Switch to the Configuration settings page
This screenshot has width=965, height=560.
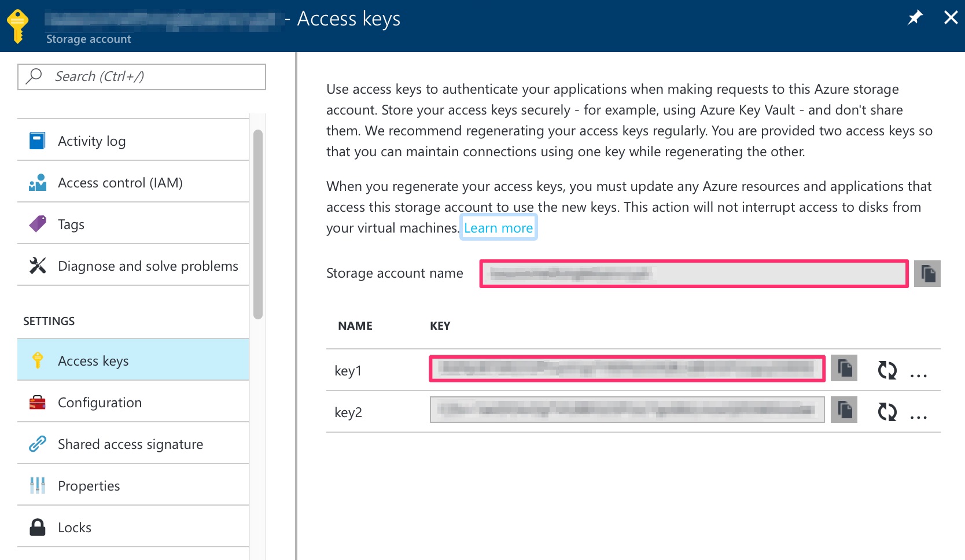point(100,402)
